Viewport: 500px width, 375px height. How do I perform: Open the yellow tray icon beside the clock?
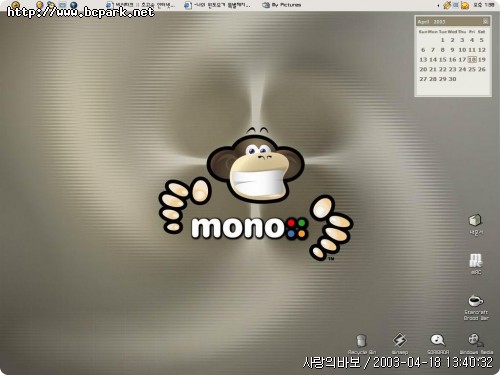coord(465,5)
